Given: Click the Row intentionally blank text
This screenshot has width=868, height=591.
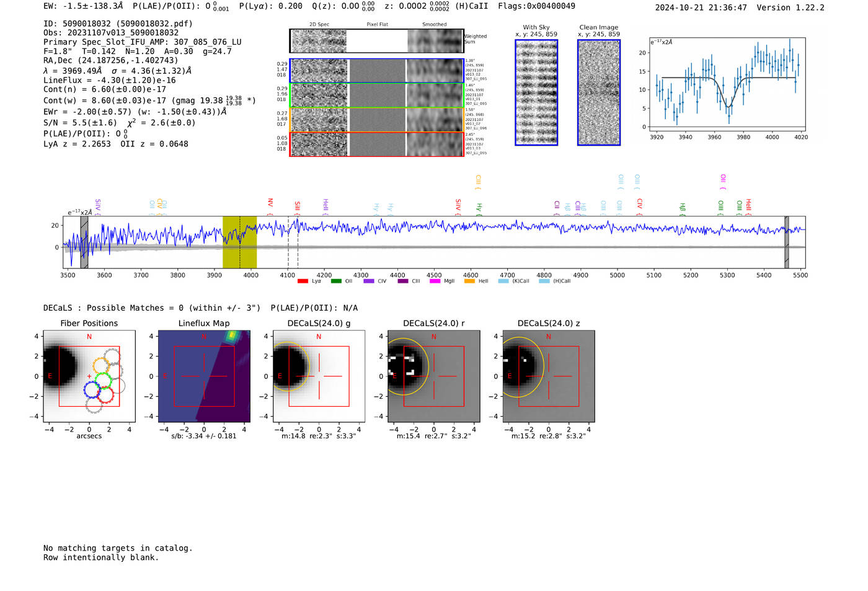Looking at the screenshot, I should click(101, 558).
